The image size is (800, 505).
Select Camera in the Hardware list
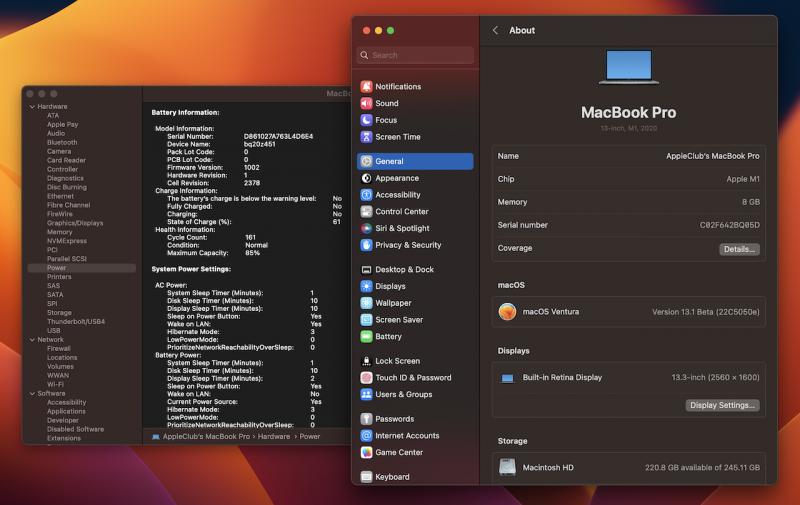pyautogui.click(x=59, y=152)
